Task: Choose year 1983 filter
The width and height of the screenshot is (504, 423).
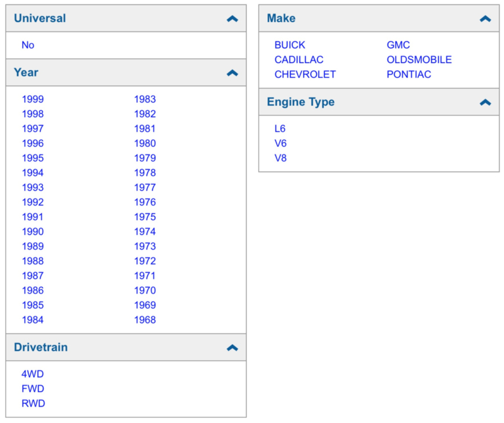Action: pyautogui.click(x=145, y=99)
